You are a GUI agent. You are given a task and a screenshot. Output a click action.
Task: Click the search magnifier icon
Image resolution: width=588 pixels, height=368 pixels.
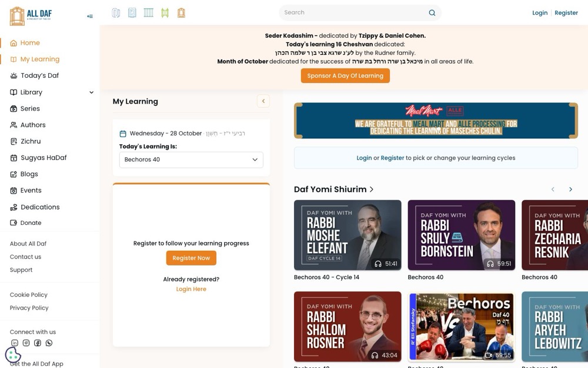point(432,13)
